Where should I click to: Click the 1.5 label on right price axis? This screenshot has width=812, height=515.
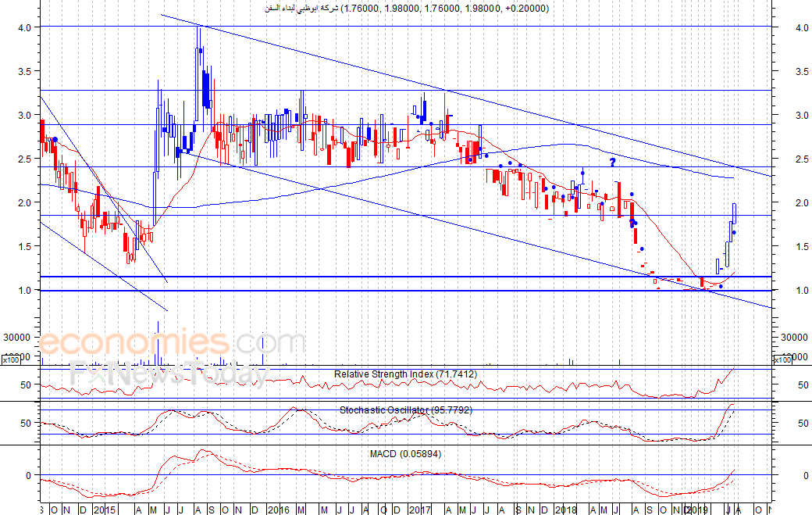[802, 247]
